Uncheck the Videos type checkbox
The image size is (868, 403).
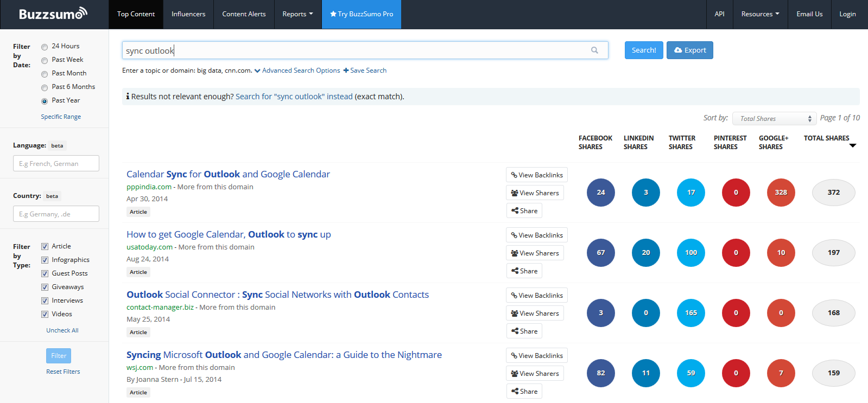click(45, 314)
